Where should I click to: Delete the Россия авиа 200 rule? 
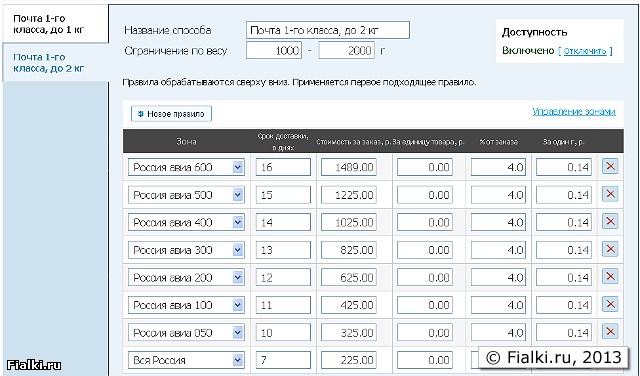[x=610, y=277]
